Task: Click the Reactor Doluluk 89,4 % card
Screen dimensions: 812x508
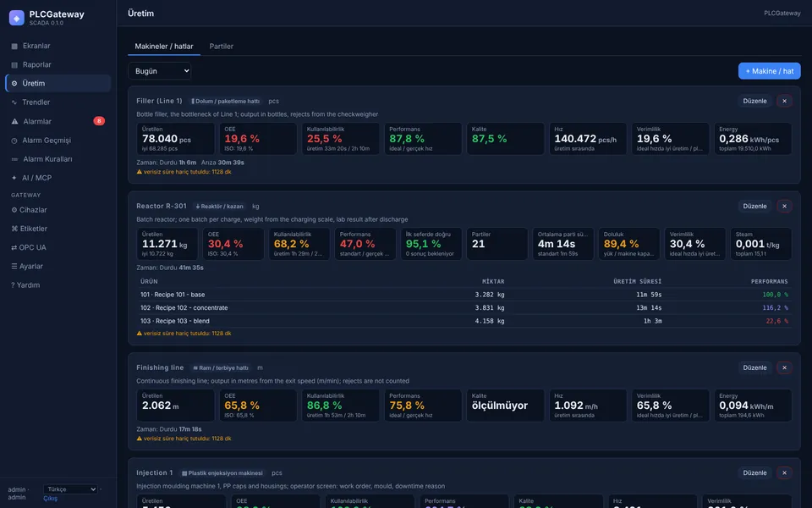Action: [629, 244]
